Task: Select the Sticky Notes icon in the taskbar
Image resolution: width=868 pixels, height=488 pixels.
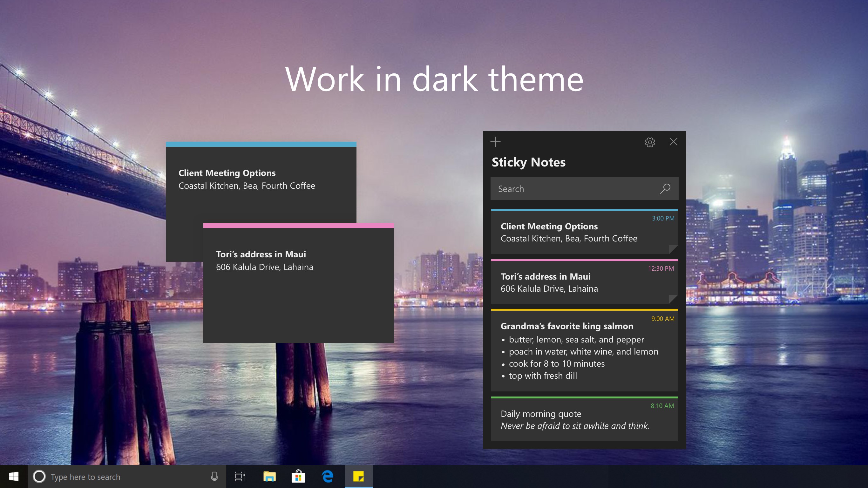Action: tap(358, 477)
